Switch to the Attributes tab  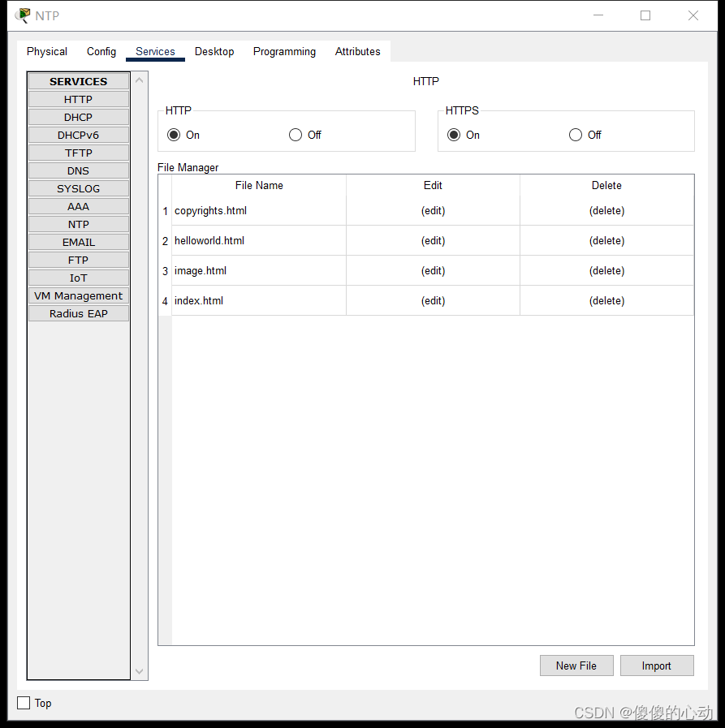(357, 51)
